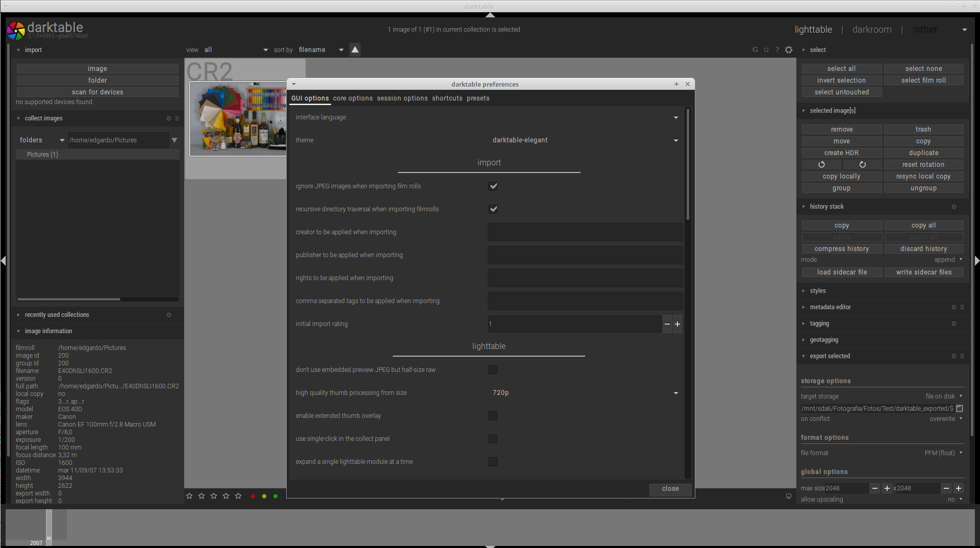
Task: Go to the shortcuts tab
Action: point(447,98)
